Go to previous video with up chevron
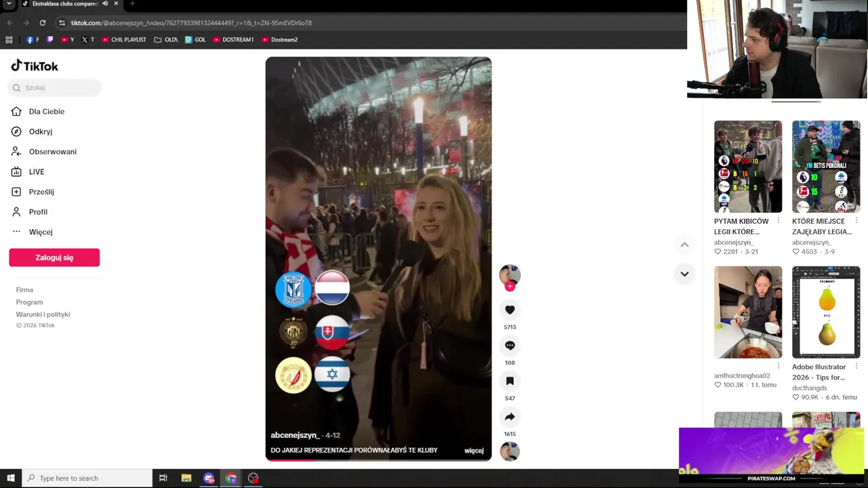The height and width of the screenshot is (488, 868). 684,245
